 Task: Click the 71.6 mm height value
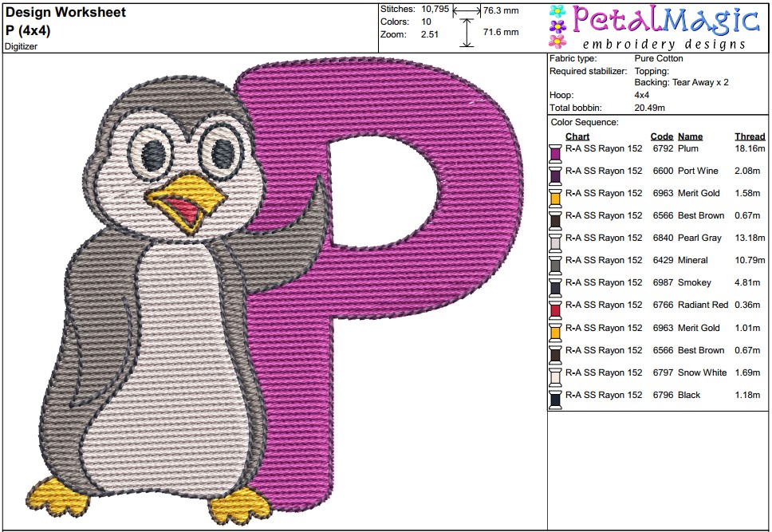coord(501,32)
